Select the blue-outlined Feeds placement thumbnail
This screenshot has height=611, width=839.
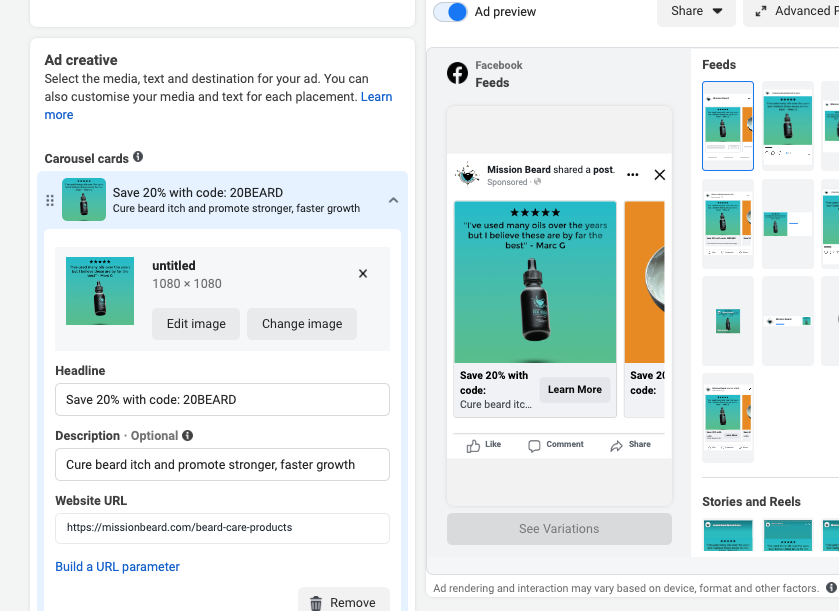[728, 126]
